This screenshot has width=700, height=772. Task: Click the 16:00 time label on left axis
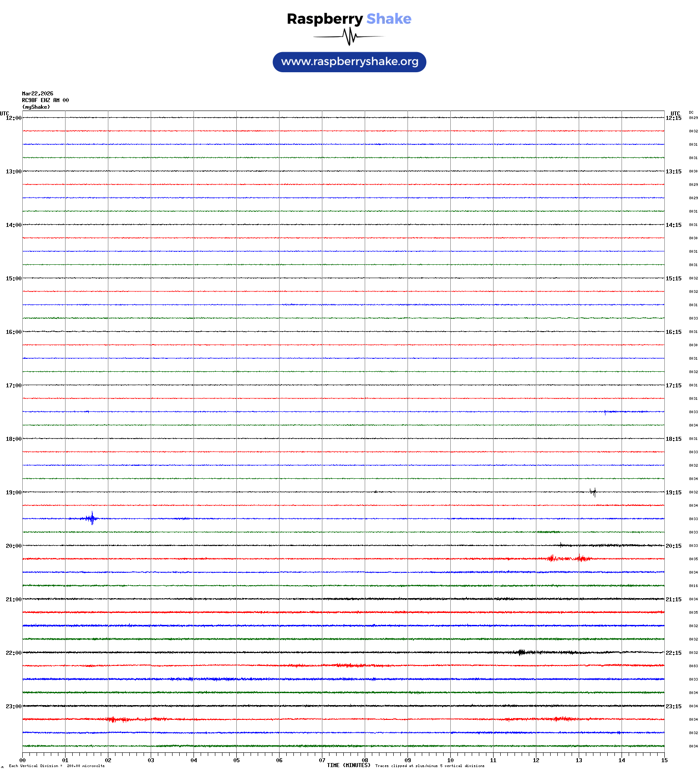13,332
